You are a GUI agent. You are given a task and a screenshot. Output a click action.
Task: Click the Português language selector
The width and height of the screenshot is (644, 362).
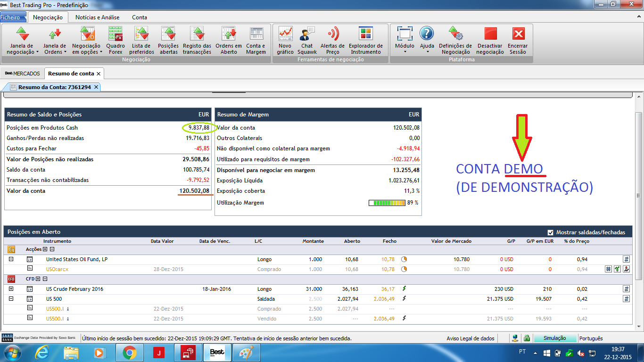click(591, 338)
